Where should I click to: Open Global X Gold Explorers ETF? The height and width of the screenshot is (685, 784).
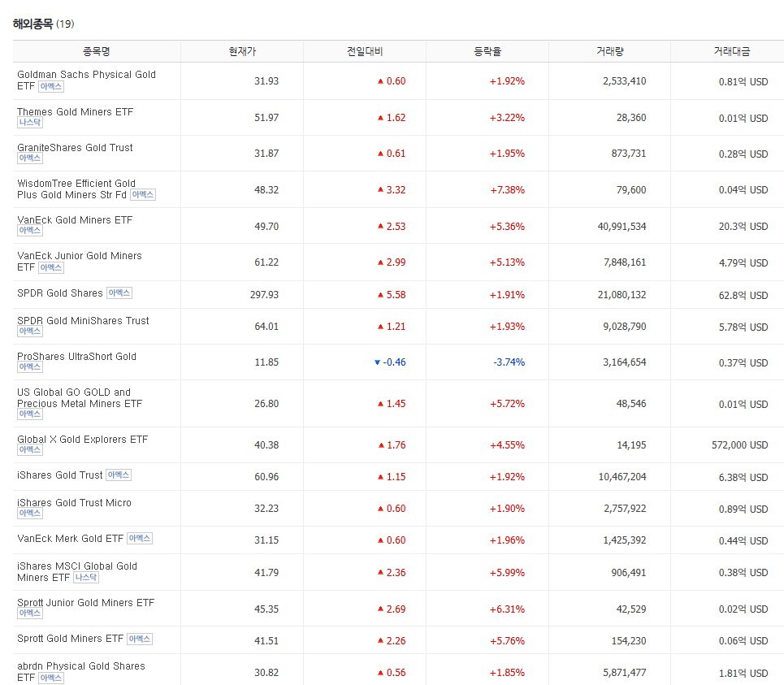pos(83,440)
